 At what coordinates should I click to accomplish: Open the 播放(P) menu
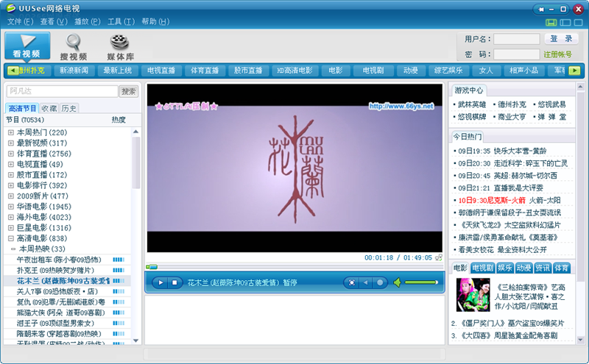point(87,21)
